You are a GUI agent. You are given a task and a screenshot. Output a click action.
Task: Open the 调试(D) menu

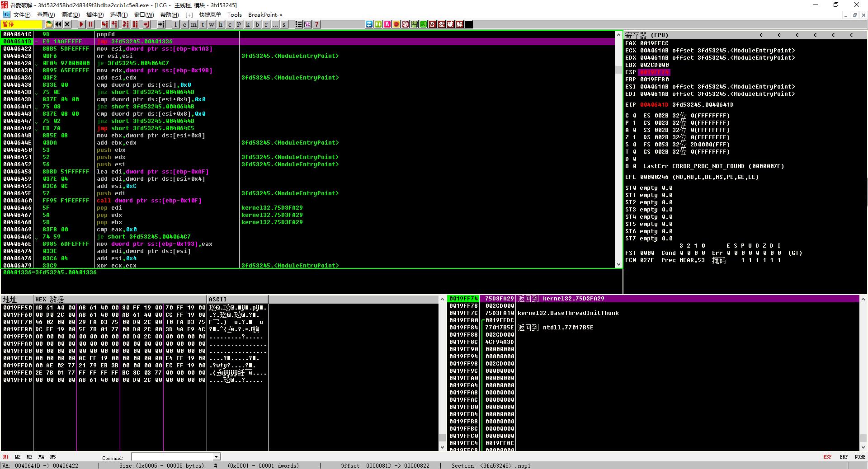pyautogui.click(x=70, y=15)
